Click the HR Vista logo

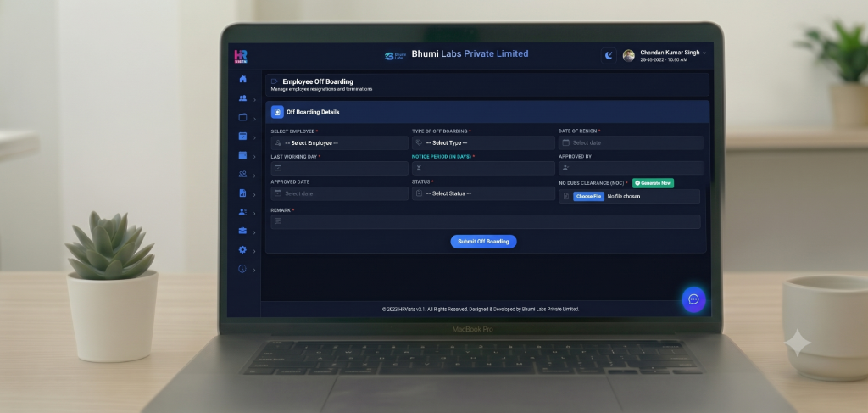click(240, 56)
